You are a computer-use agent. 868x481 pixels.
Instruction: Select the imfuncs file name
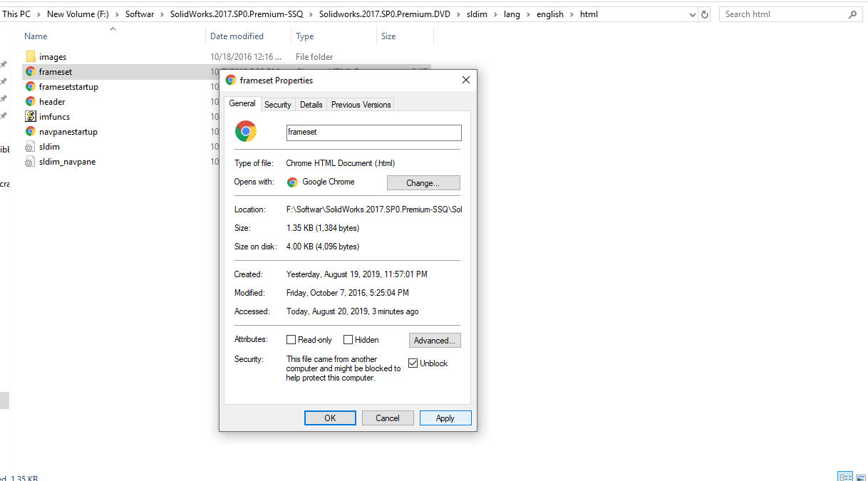[54, 117]
